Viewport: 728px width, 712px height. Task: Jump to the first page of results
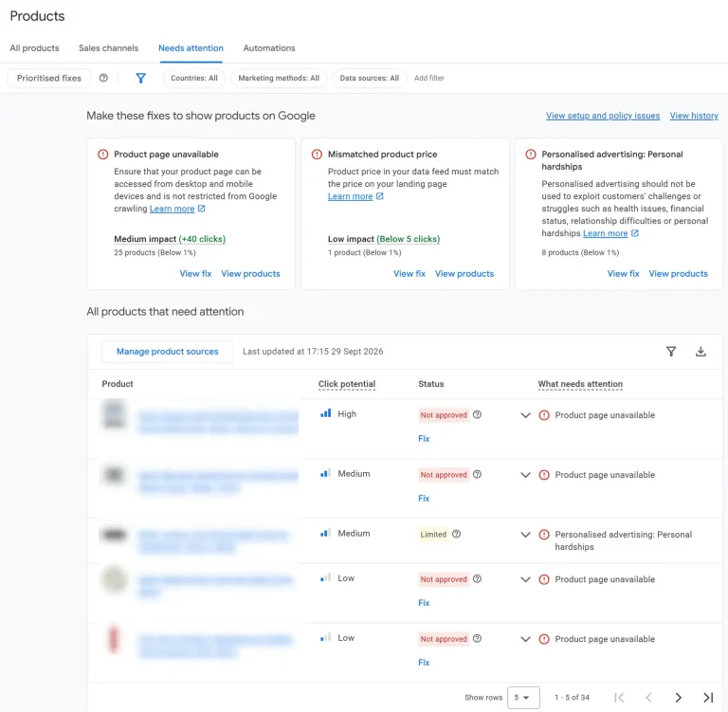pyautogui.click(x=619, y=697)
